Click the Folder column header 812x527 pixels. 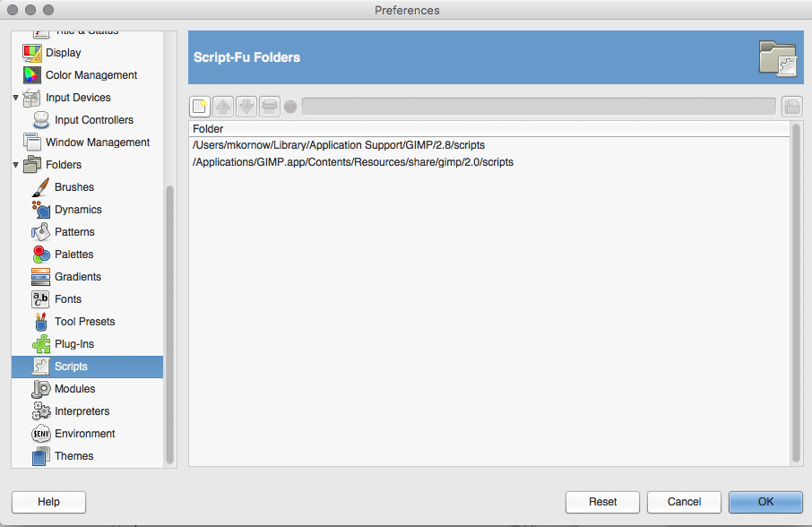488,129
